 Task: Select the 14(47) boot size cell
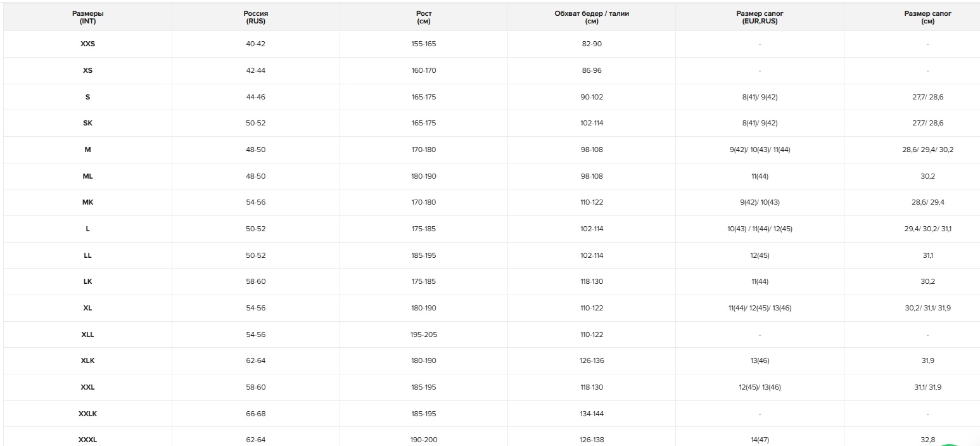tap(760, 440)
